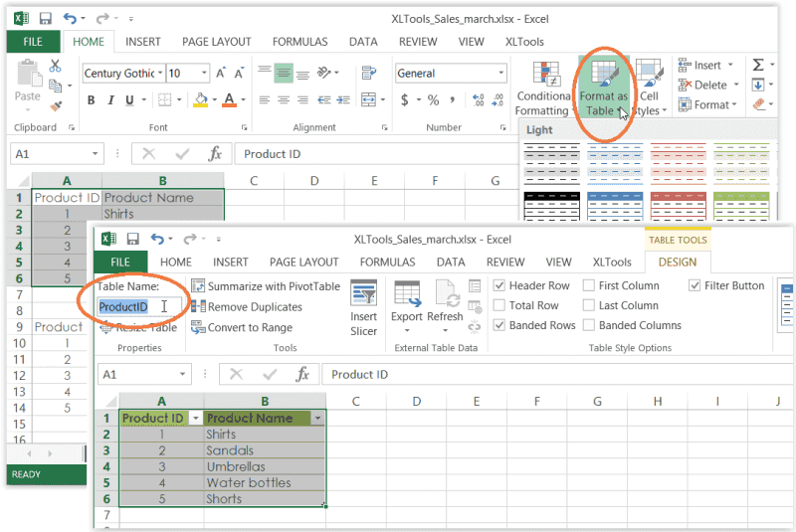Click the Format button in Cells group
Screen dimensions: 796x532
pyautogui.click(x=707, y=104)
